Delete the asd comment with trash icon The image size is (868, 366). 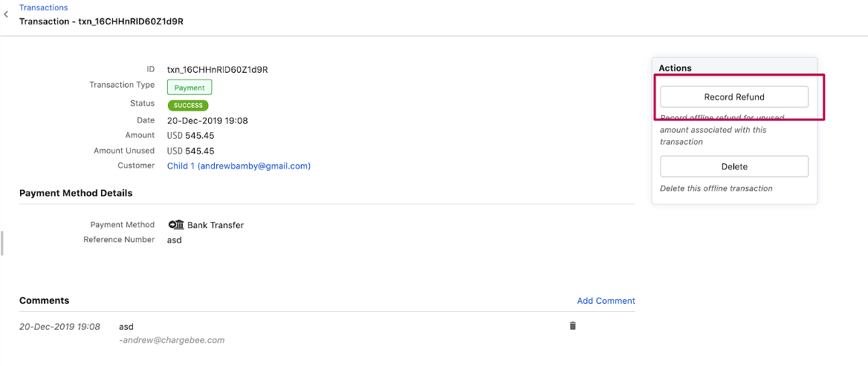(x=572, y=325)
